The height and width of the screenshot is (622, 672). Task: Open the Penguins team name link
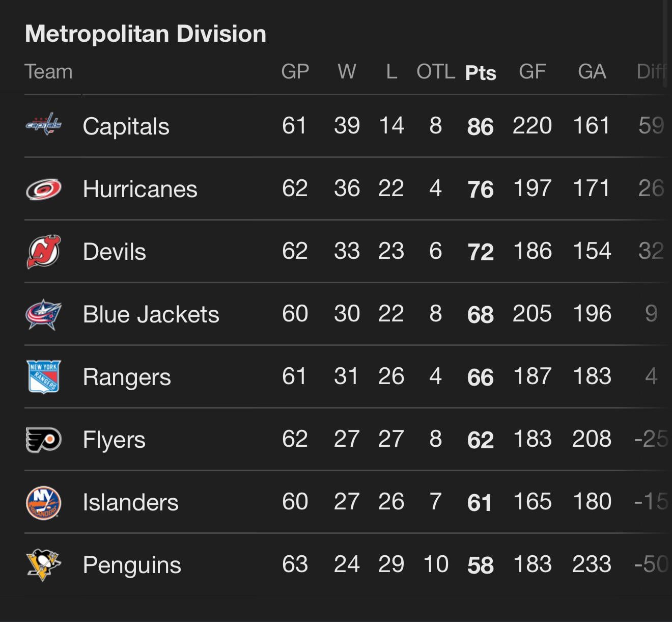pos(132,565)
